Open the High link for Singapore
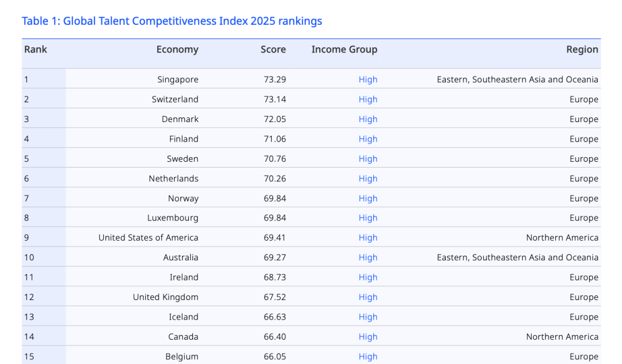The image size is (622, 364). pyautogui.click(x=367, y=79)
